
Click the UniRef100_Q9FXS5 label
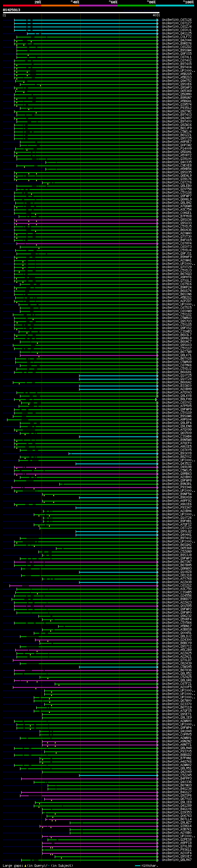[x=177, y=54]
